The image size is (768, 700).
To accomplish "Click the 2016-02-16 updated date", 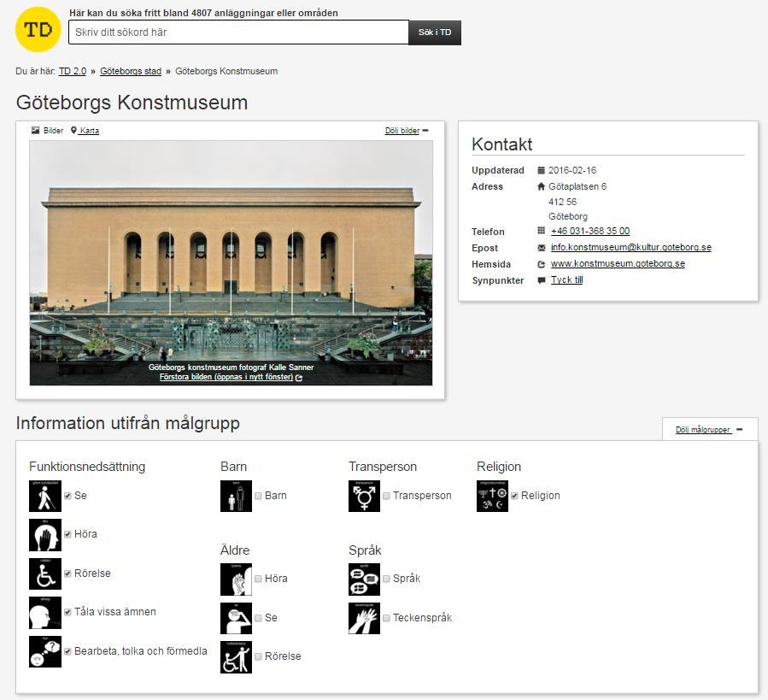I will point(572,171).
